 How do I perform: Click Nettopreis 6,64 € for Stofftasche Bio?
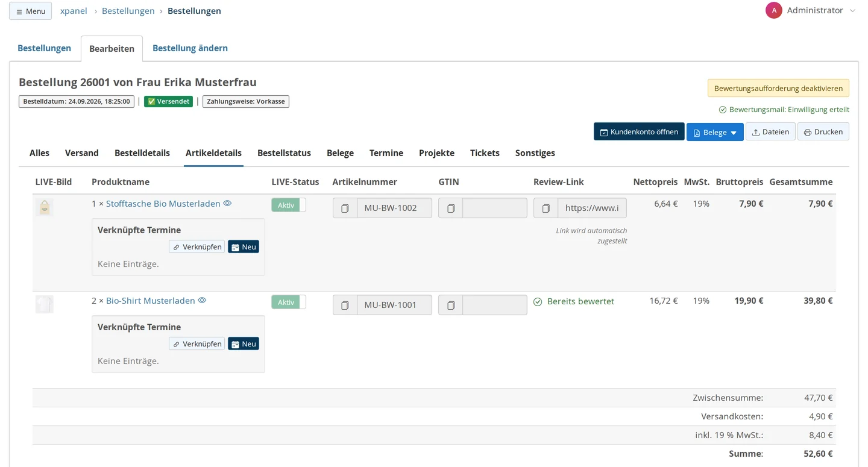(x=666, y=204)
